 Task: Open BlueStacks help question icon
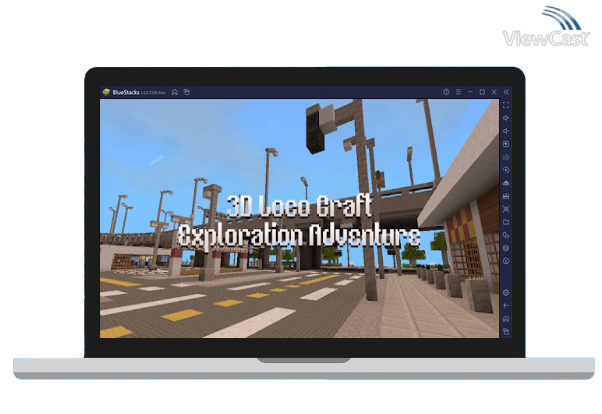pyautogui.click(x=446, y=92)
